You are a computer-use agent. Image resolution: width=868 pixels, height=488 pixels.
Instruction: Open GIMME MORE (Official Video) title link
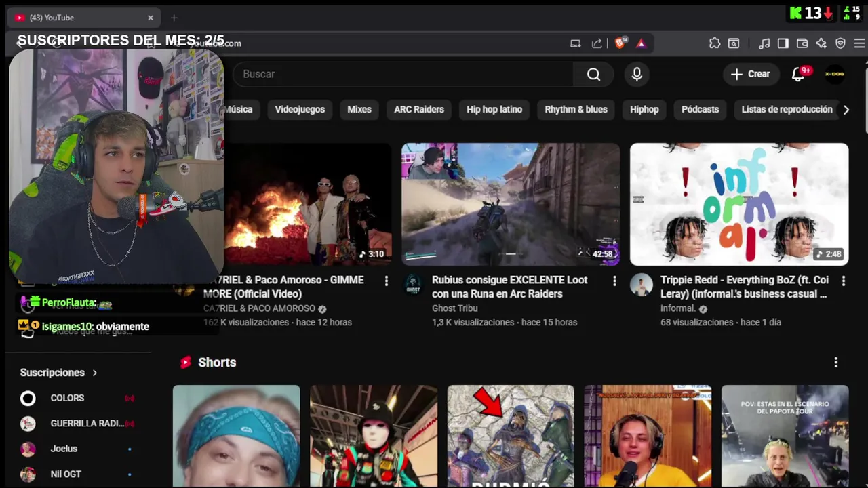(285, 287)
